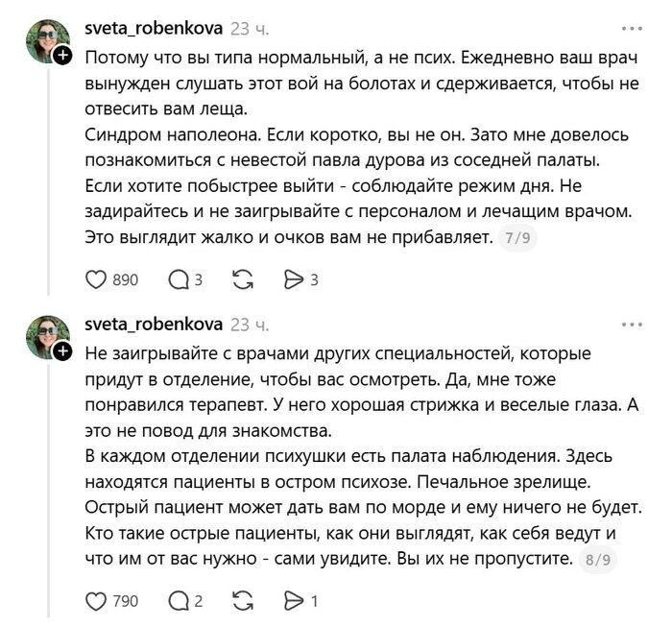Repost the first post marked 7/9
The width and height of the screenshot is (672, 627).
point(243,279)
